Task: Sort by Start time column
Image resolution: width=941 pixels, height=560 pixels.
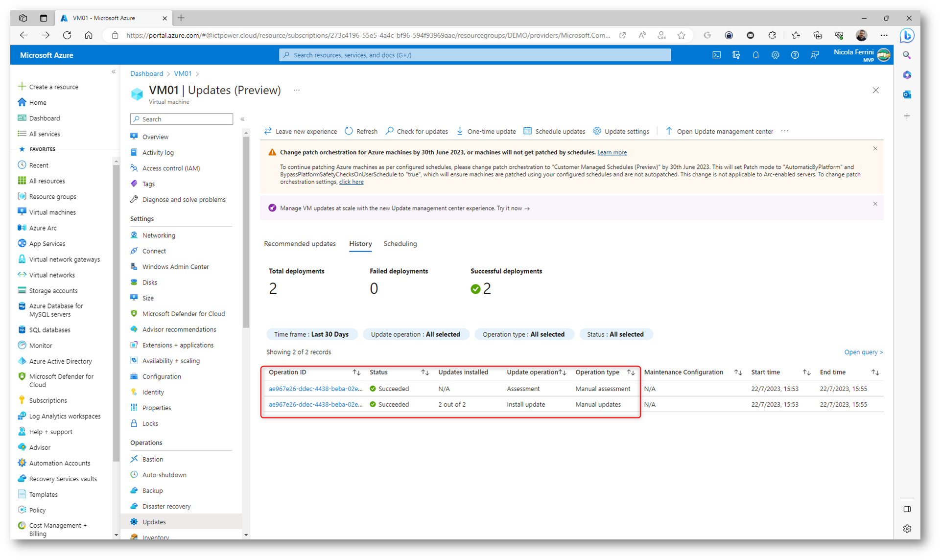Action: coord(806,373)
